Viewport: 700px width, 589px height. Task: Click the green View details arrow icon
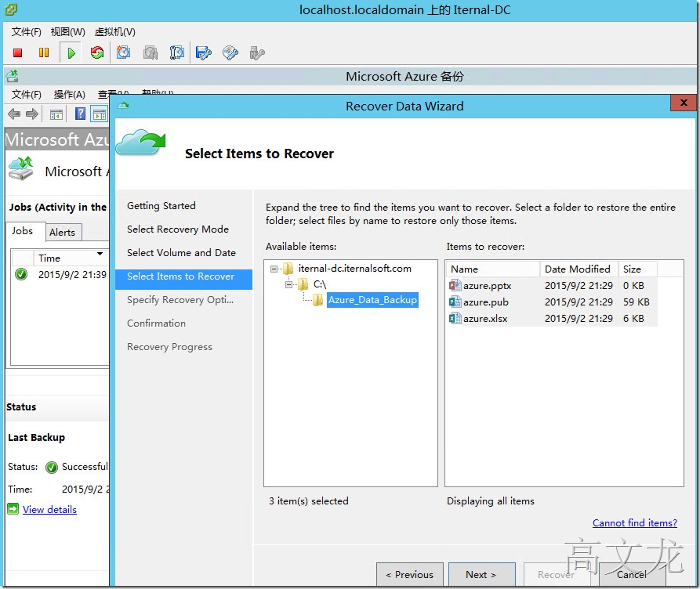[13, 509]
